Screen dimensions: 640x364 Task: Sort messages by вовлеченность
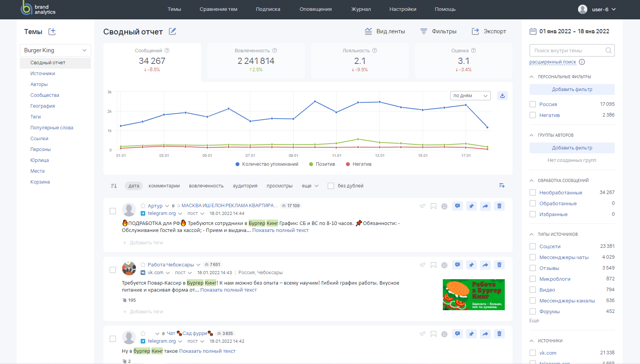pos(206,186)
